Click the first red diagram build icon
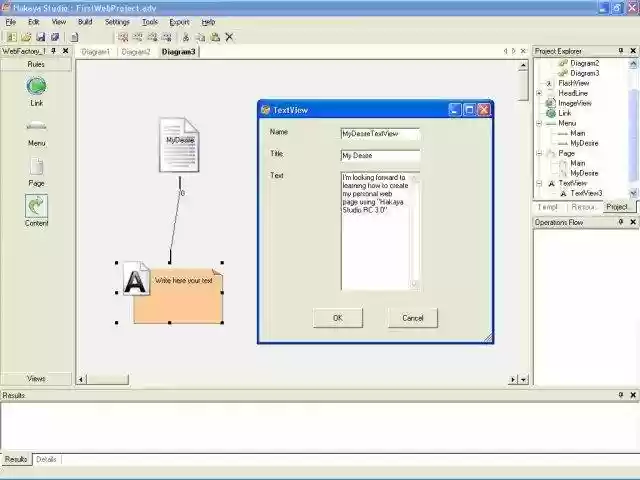This screenshot has height=480, width=640. [123, 37]
